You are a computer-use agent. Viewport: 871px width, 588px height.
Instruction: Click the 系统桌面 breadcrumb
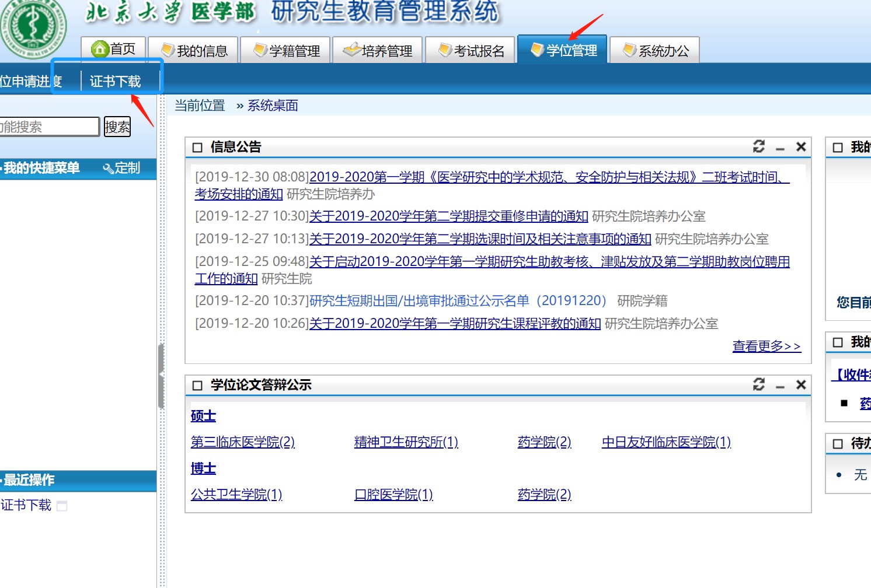tap(273, 106)
